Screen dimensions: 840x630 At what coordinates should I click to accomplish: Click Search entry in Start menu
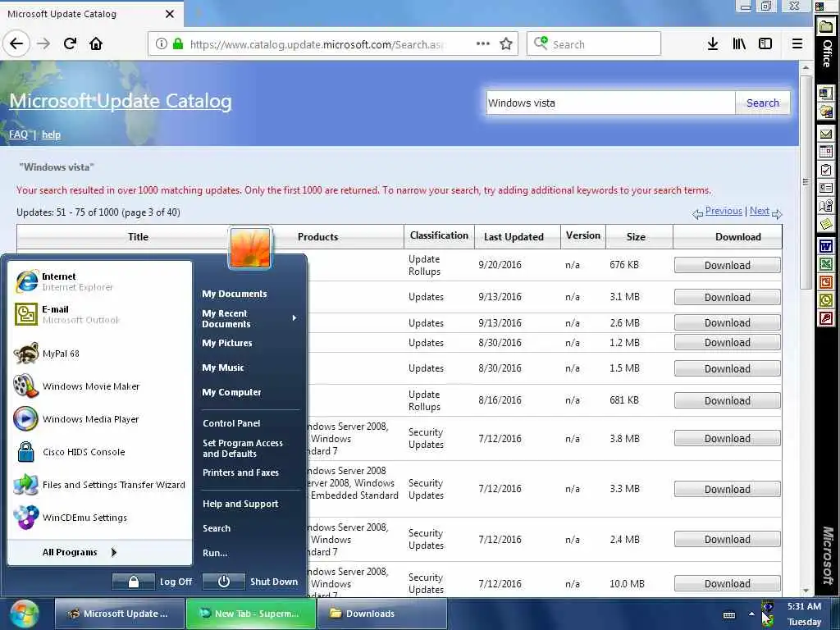(217, 528)
